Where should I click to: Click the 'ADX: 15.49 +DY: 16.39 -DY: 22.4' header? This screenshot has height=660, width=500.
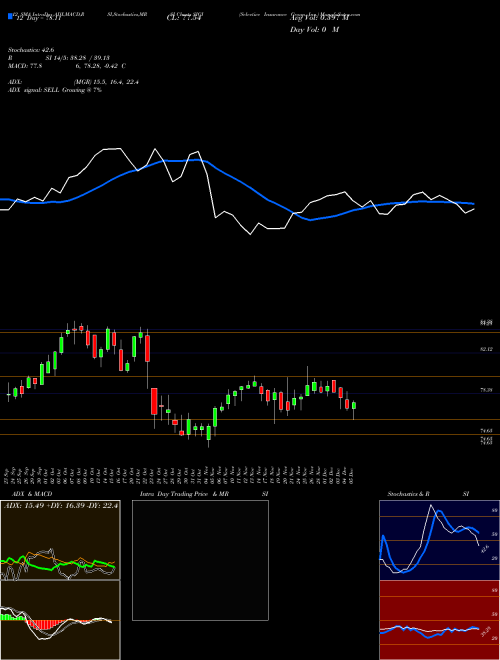61,505
